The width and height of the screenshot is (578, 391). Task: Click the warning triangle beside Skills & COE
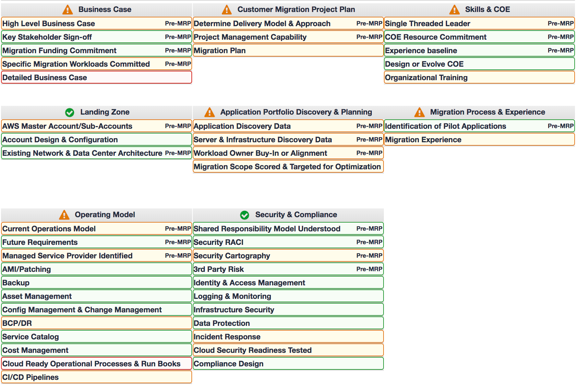455,10
